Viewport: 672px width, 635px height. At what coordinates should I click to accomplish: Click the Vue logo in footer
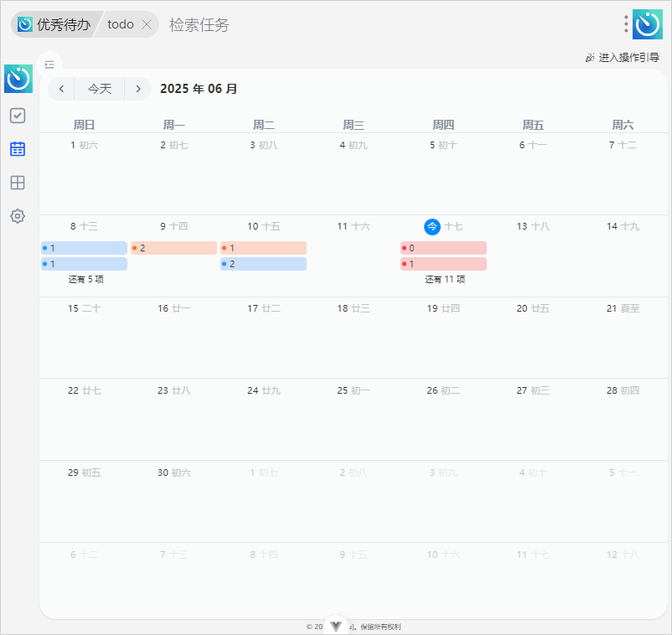pos(336,626)
